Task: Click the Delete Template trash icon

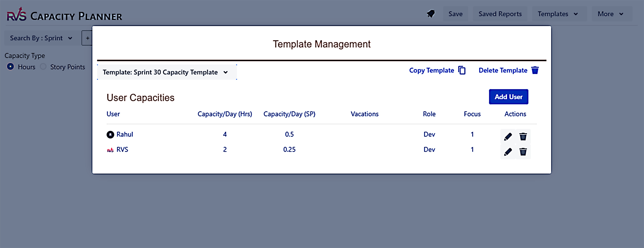Action: pos(535,70)
